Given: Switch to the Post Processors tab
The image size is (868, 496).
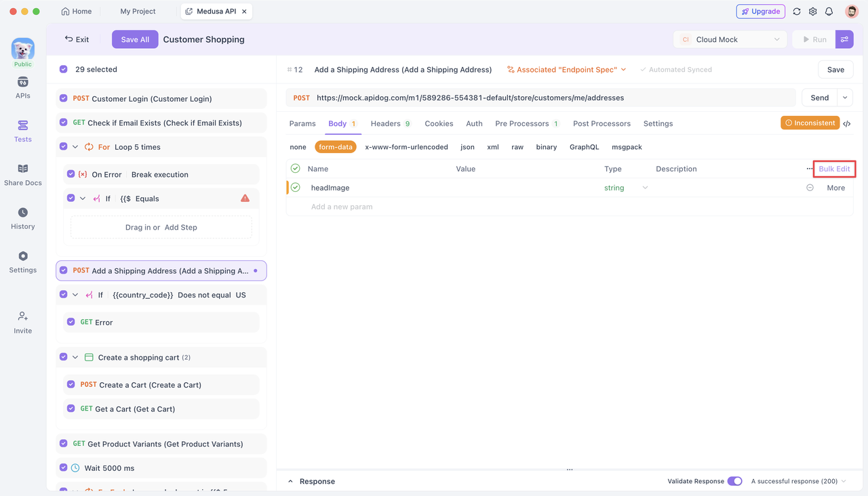Looking at the screenshot, I should [x=601, y=123].
